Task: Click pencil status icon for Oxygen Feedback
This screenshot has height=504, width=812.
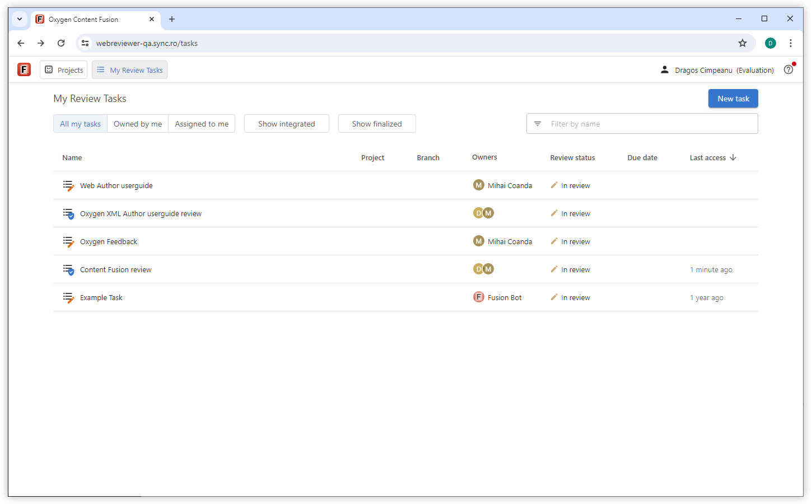Action: pyautogui.click(x=554, y=241)
